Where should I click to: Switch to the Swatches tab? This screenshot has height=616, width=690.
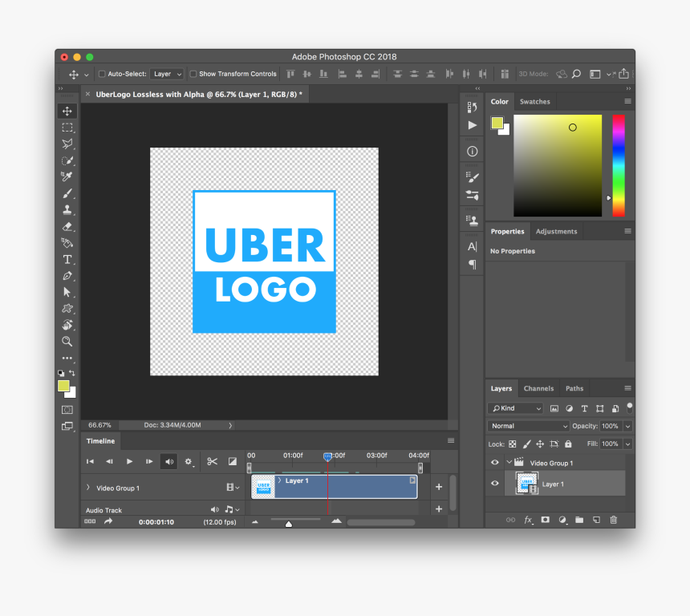point(534,102)
